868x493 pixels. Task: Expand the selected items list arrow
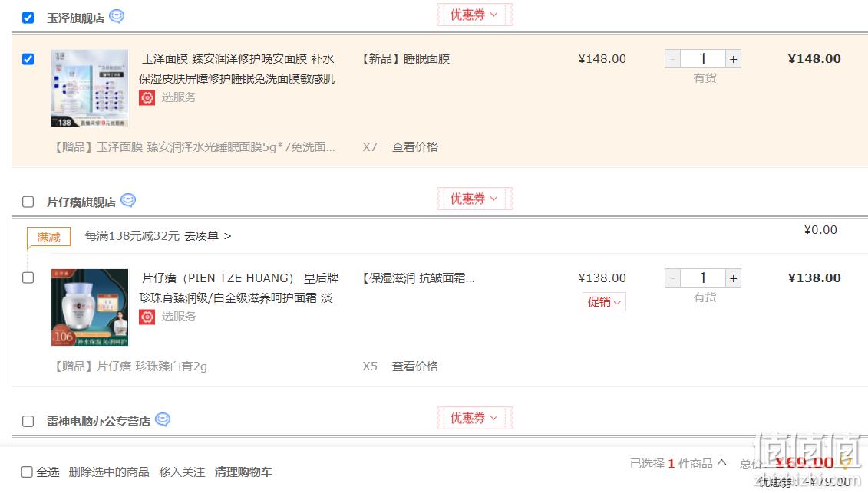tap(722, 462)
